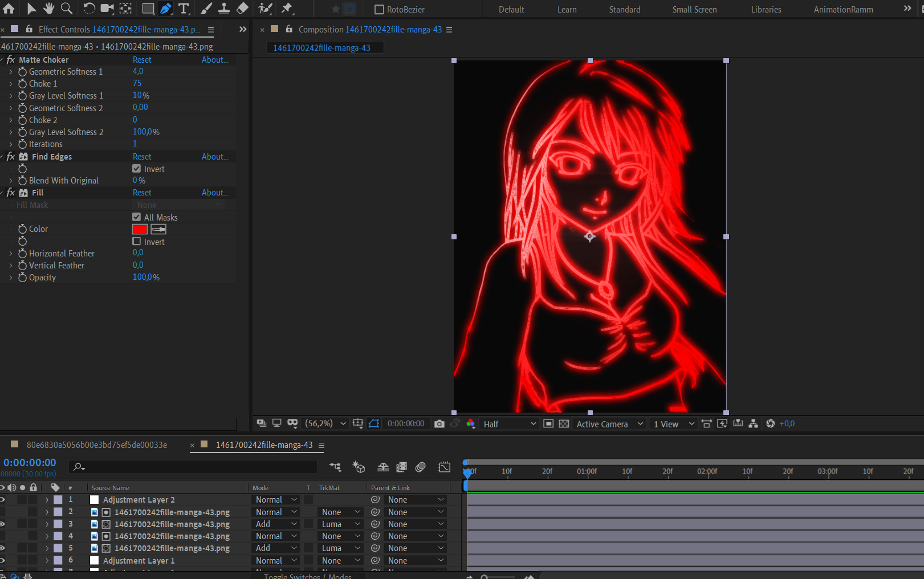924x579 pixels.
Task: Open About for Find Edges effect
Action: pyautogui.click(x=214, y=157)
